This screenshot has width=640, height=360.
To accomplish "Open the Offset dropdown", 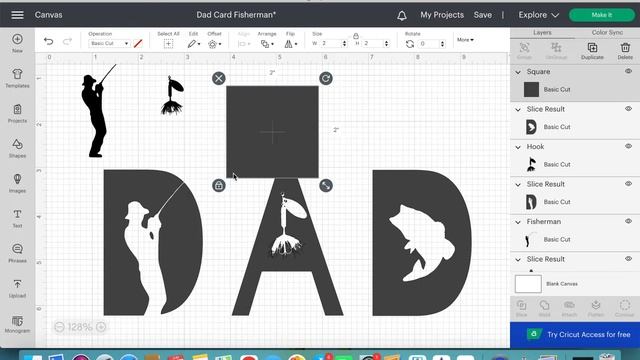I will point(214,44).
